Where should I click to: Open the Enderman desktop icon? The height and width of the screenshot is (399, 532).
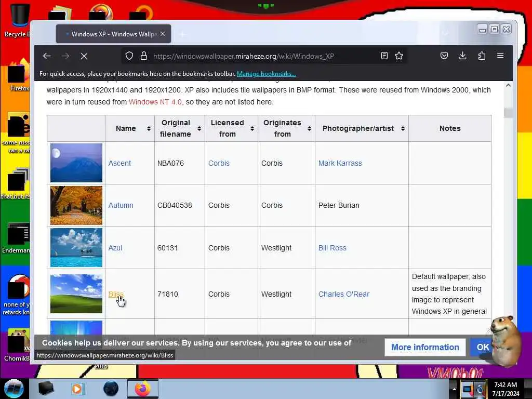pyautogui.click(x=17, y=238)
